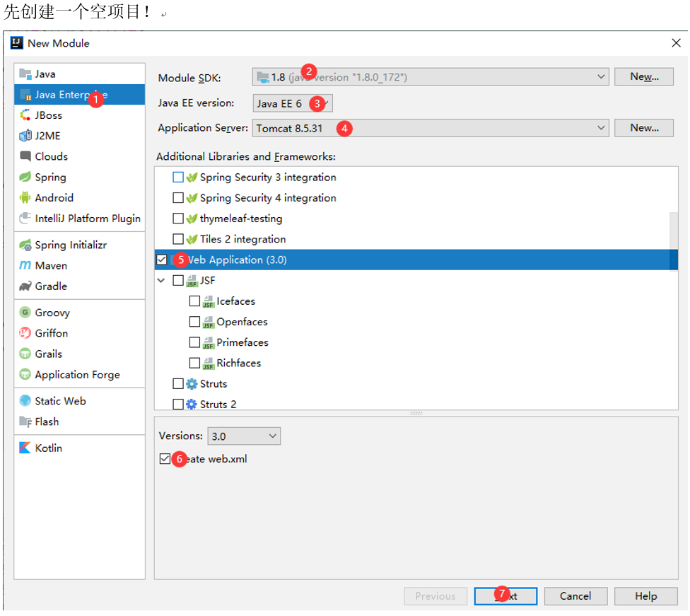Click the IntelliJ Platform Plugin icon

coord(25,219)
